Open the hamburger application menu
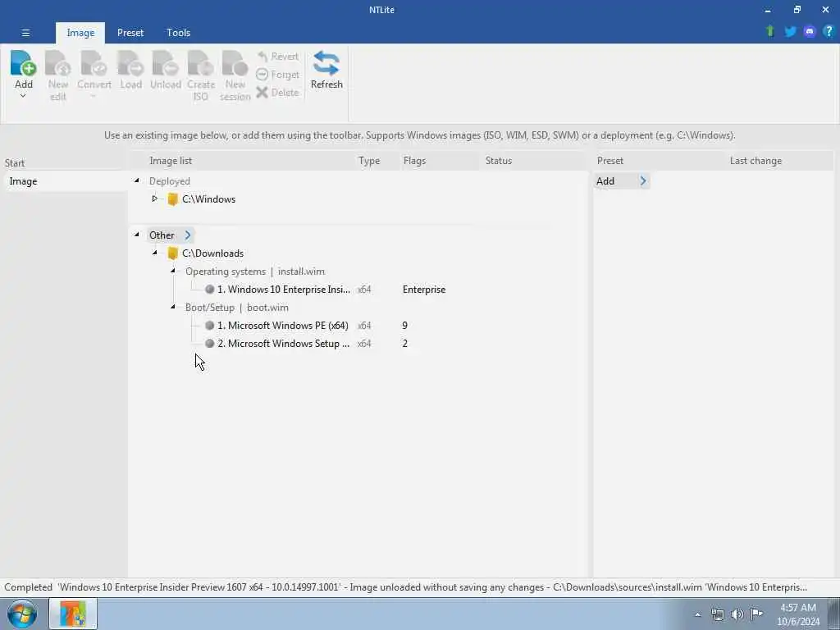 [25, 33]
